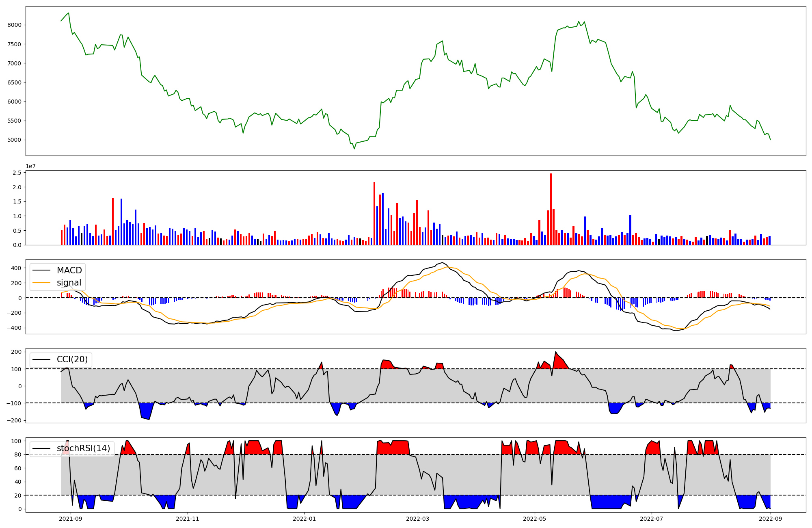Click the 2.5 volume axis tick label
The width and height of the screenshot is (812, 528).
pos(17,173)
